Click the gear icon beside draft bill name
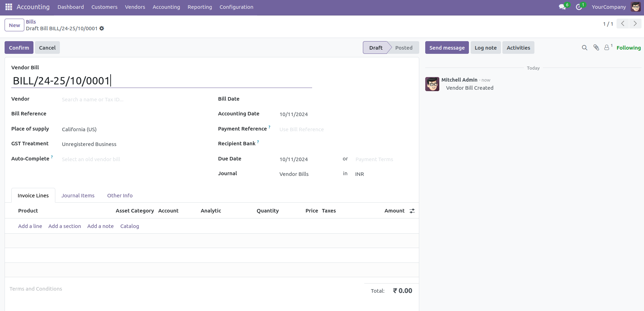The width and height of the screenshot is (644, 311). point(102,28)
